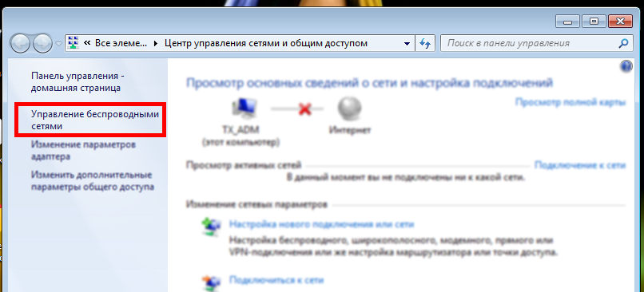Click «Центр управления сетями и общим доступом» breadcrumb
This screenshot has width=644, height=292.
coord(266,43)
